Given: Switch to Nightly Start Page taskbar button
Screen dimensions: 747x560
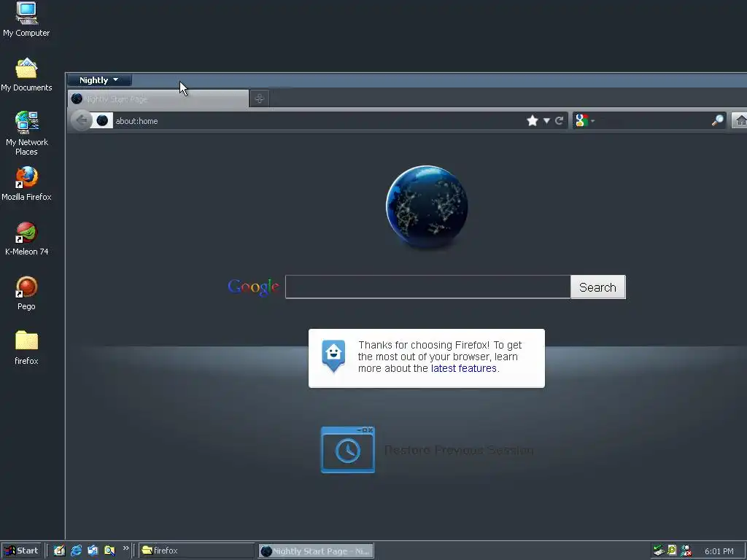Looking at the screenshot, I should [x=317, y=551].
